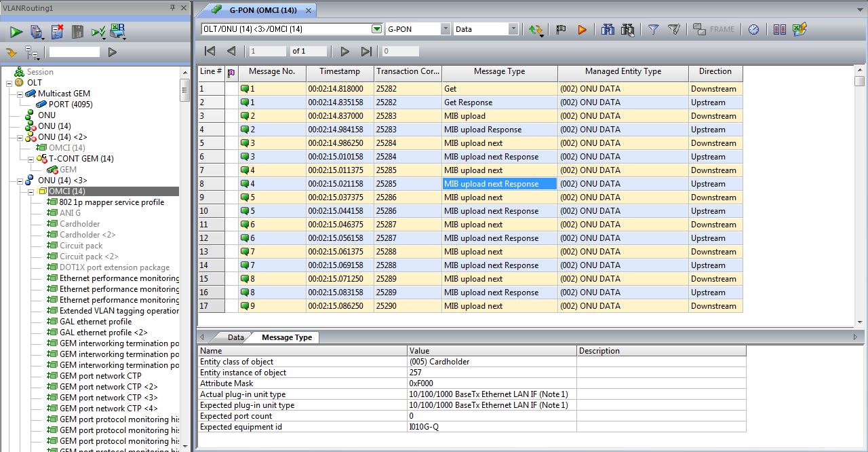Click the blue binoculars find icon

click(x=608, y=29)
